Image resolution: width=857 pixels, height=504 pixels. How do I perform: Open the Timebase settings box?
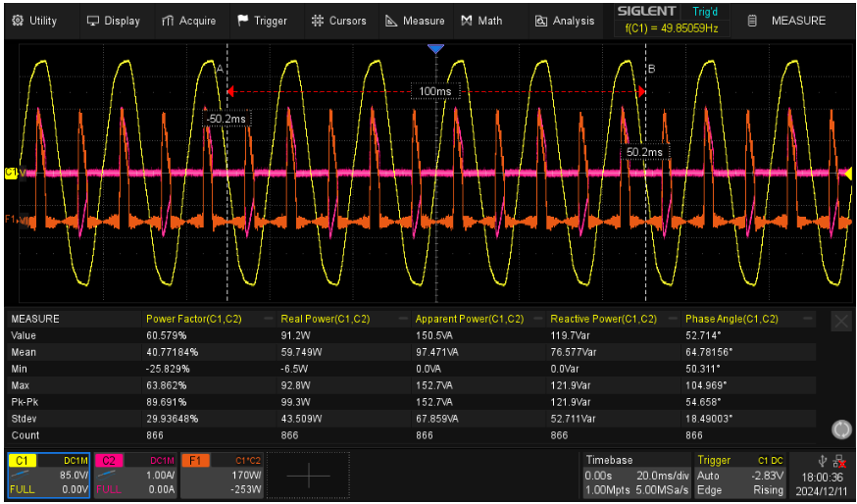635,476
